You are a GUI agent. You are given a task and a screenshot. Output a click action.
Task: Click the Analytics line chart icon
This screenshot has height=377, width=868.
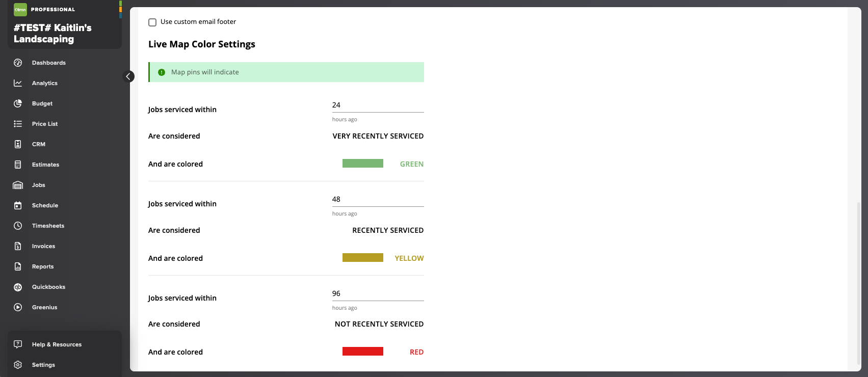[18, 83]
